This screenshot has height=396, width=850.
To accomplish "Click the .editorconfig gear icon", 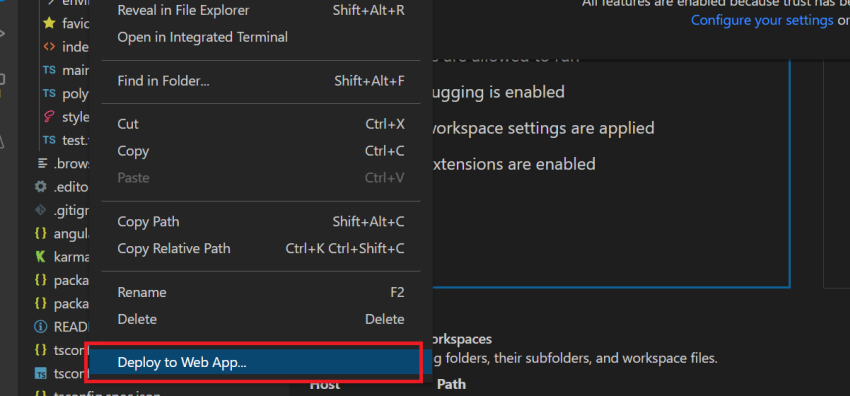I will coord(40,187).
